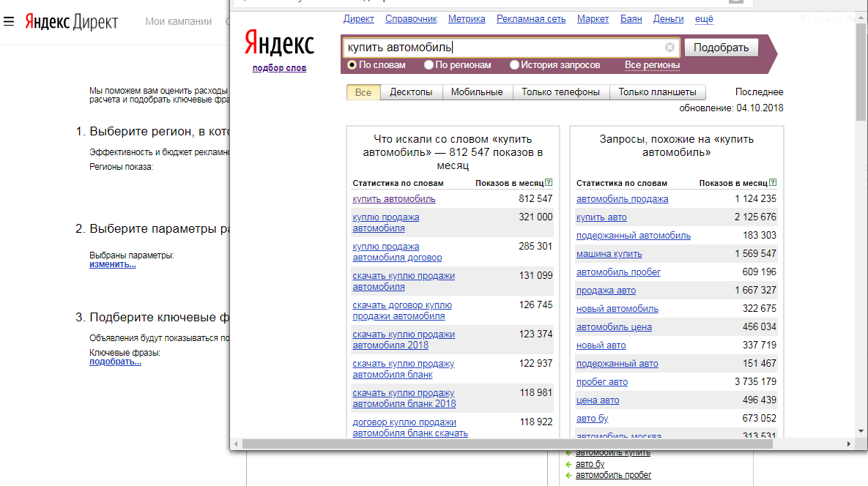Click green arrow beside «авто бу» phrase
This screenshot has width=868, height=486.
(x=568, y=464)
